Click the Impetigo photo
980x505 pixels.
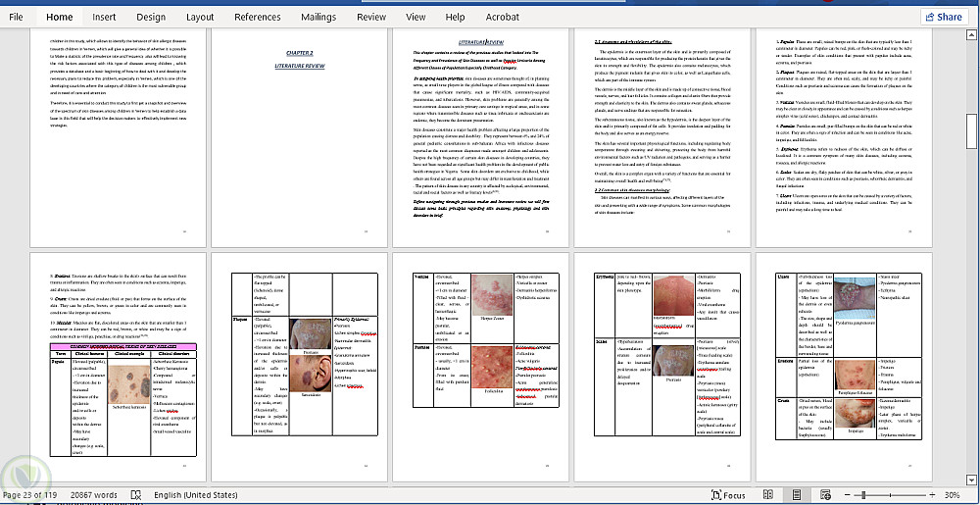855,414
